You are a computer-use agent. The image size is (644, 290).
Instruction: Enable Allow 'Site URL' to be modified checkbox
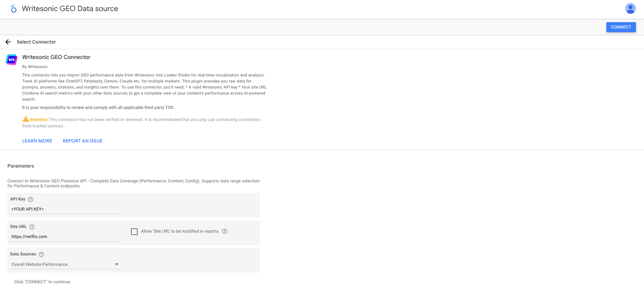[134, 232]
